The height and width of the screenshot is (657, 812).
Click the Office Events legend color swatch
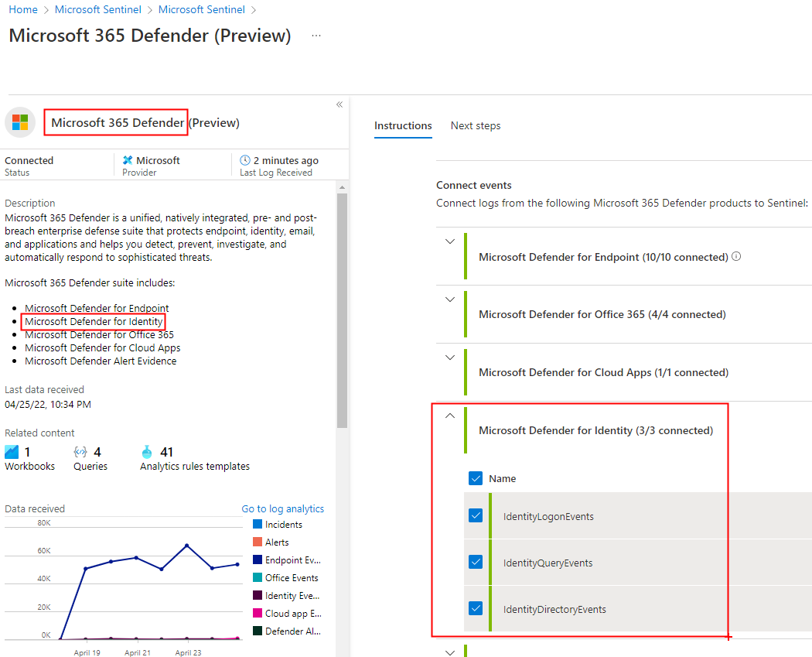(258, 577)
